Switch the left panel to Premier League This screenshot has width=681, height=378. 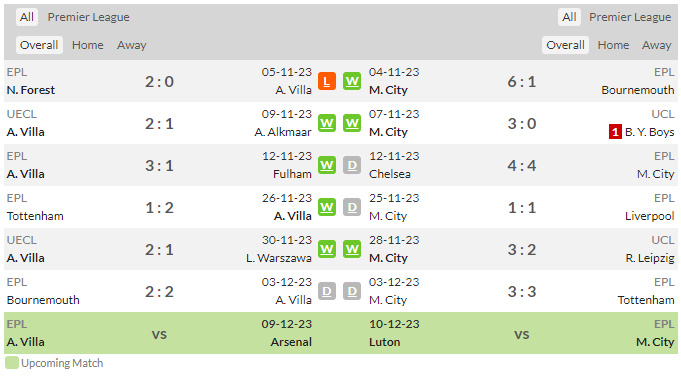click(89, 17)
